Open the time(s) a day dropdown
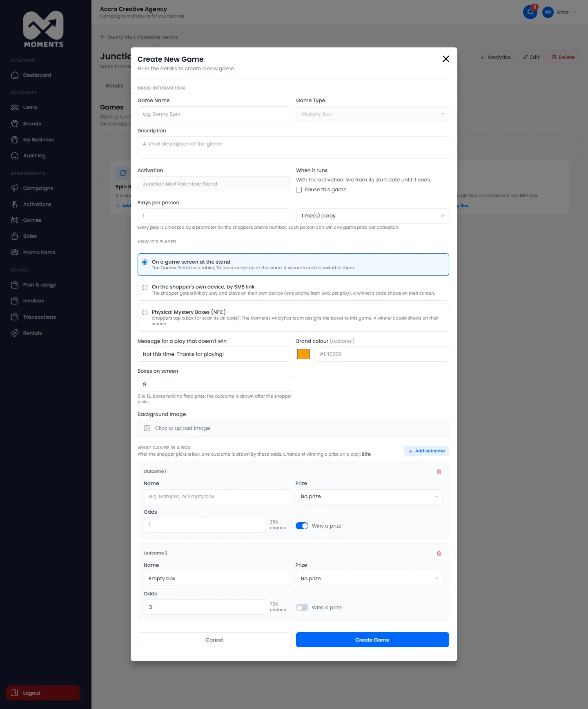The image size is (588, 709). click(x=372, y=216)
